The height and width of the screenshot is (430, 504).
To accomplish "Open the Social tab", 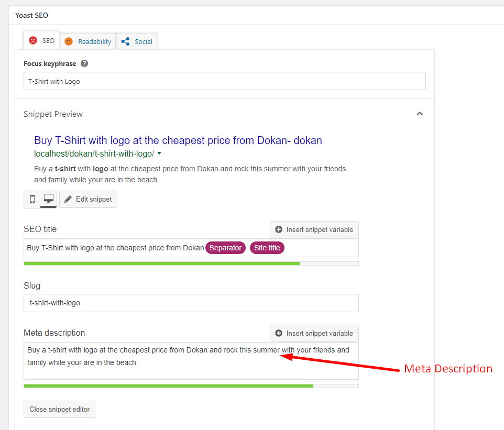I will click(x=136, y=41).
